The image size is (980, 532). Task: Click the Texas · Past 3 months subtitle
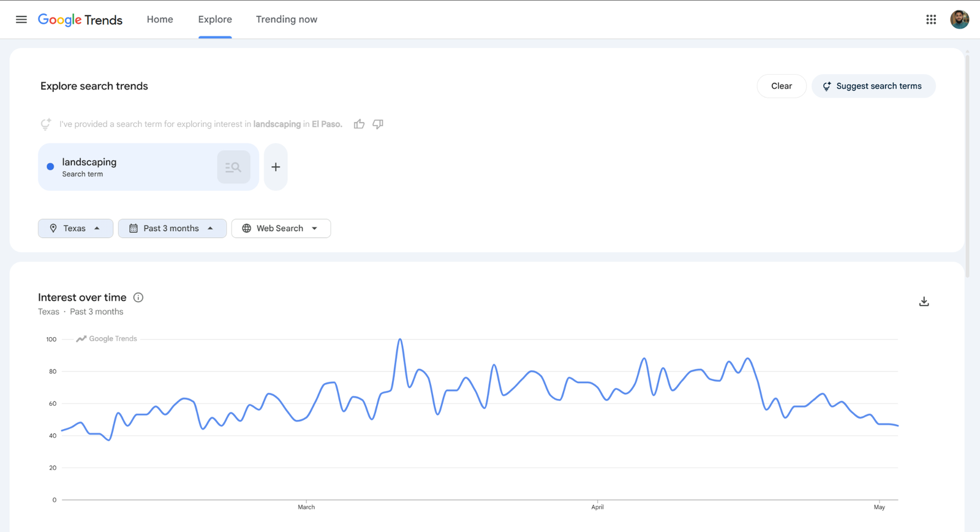point(81,312)
